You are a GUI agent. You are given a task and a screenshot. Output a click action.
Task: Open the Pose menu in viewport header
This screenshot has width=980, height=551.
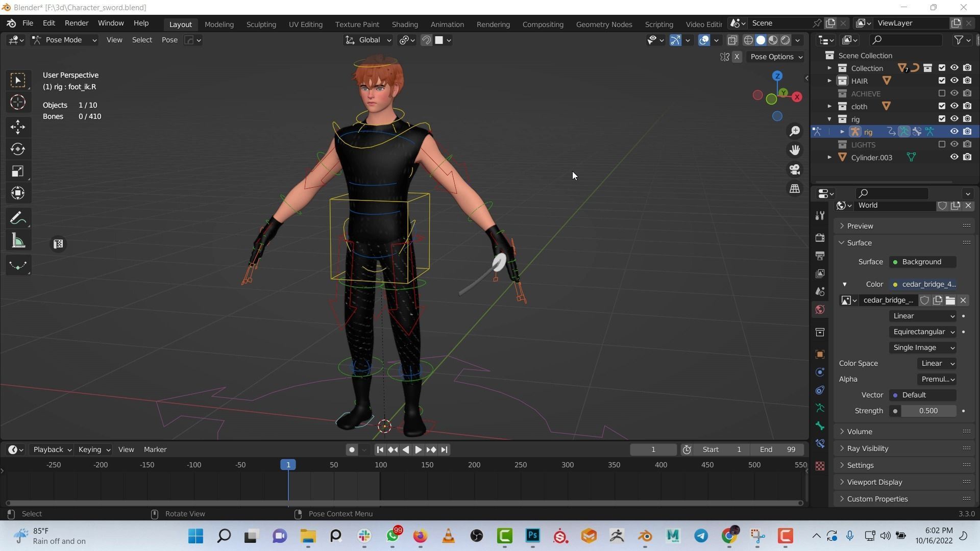point(169,40)
